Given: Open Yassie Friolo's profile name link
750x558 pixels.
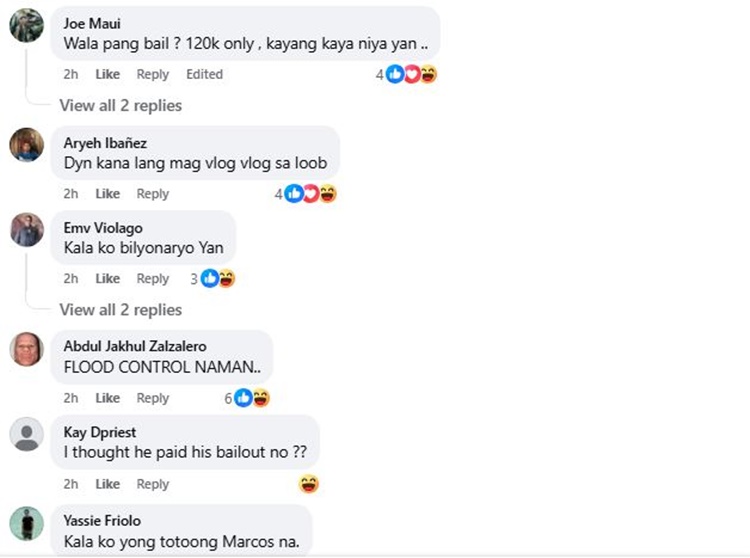Looking at the screenshot, I should pyautogui.click(x=102, y=520).
